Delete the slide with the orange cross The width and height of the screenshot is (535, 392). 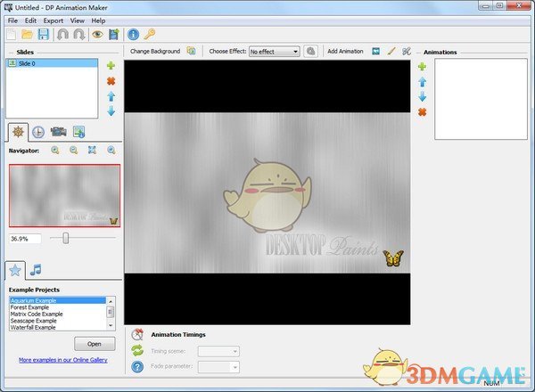click(x=111, y=81)
